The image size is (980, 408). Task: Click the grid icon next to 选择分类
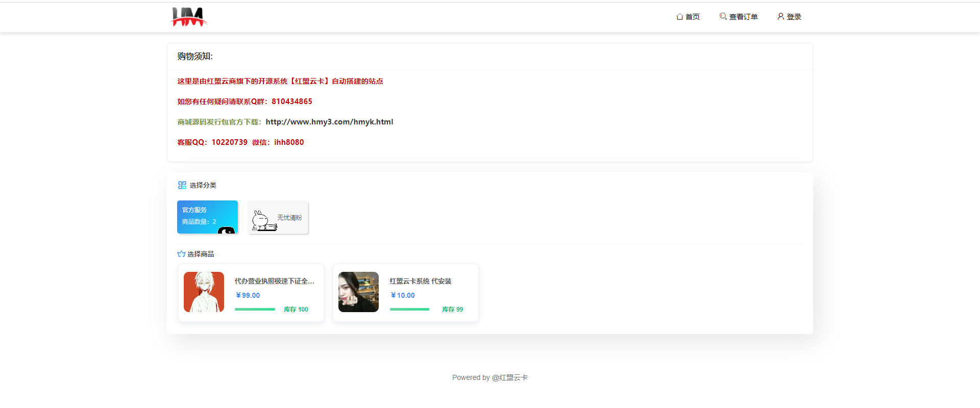tap(182, 185)
